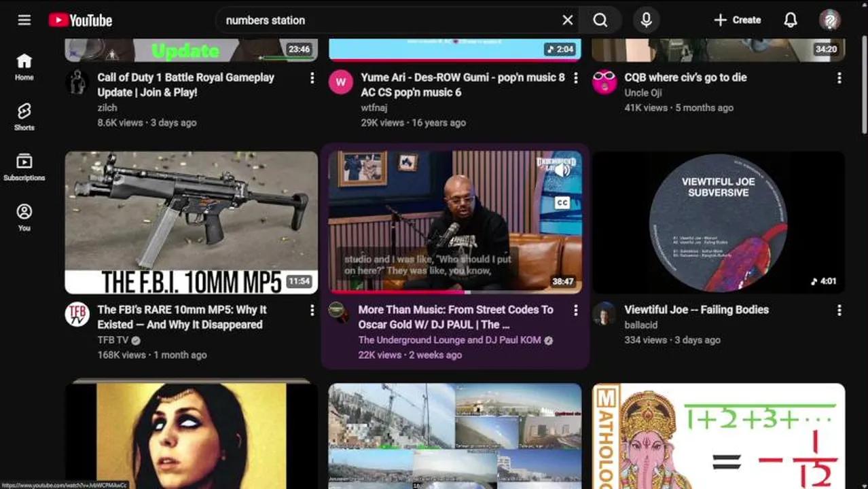Open options for FBI 10mm MP5 video
This screenshot has width=868, height=489.
click(312, 310)
